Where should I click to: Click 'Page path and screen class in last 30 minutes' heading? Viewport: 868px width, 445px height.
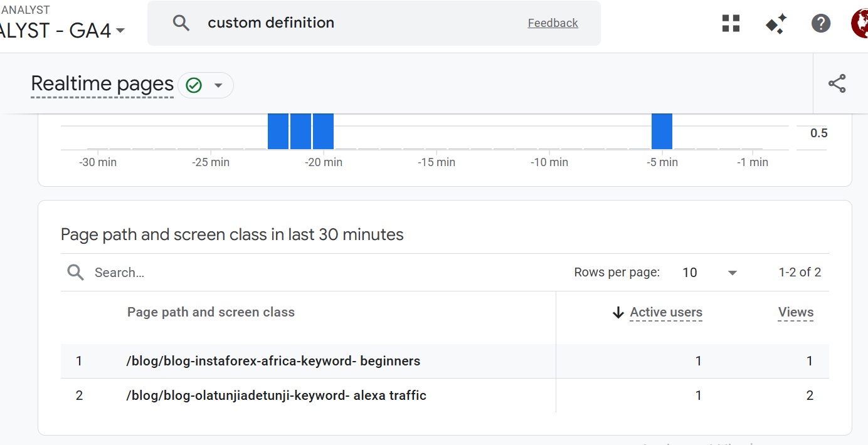click(x=232, y=235)
